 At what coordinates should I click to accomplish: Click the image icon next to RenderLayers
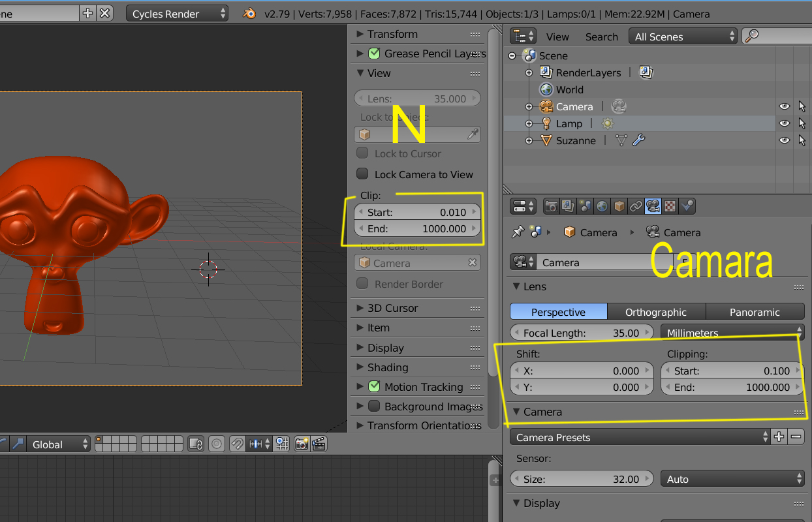(646, 72)
